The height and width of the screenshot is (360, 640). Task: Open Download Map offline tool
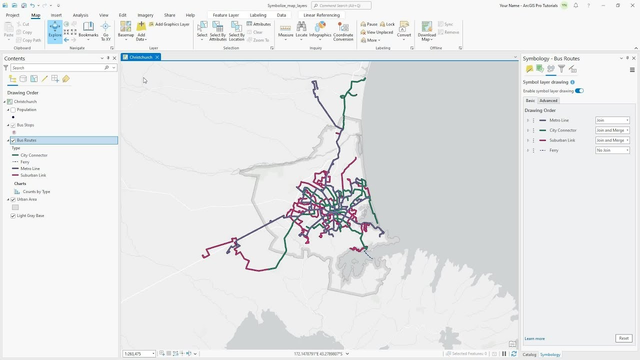click(x=427, y=31)
